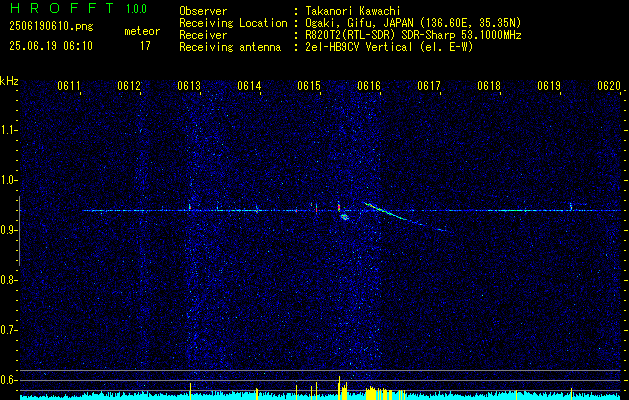Click the 0611 time marker

coord(69,86)
